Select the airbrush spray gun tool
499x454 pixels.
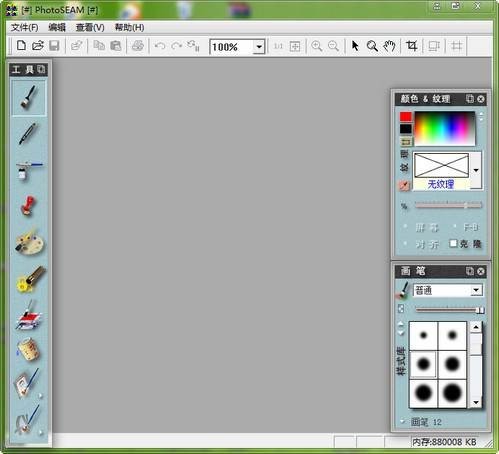[x=29, y=170]
